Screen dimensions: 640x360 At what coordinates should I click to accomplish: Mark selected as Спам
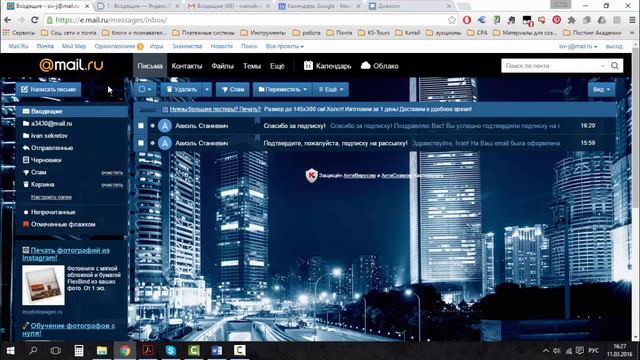[233, 89]
